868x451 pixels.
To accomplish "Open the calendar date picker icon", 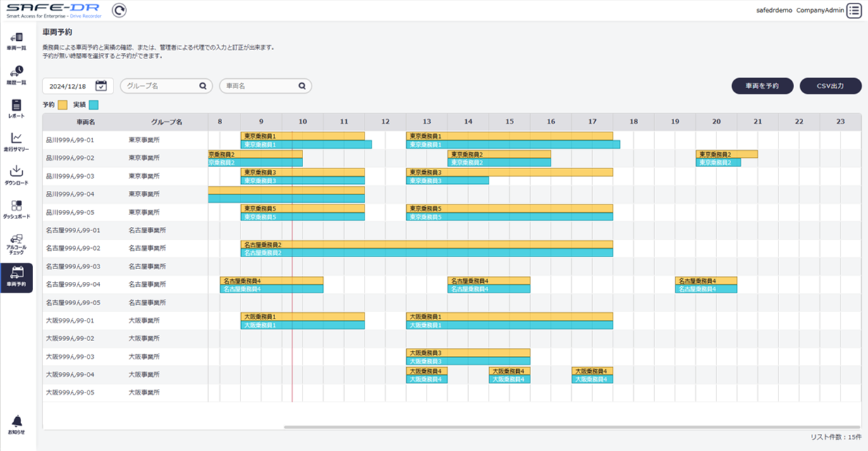I will (x=101, y=86).
